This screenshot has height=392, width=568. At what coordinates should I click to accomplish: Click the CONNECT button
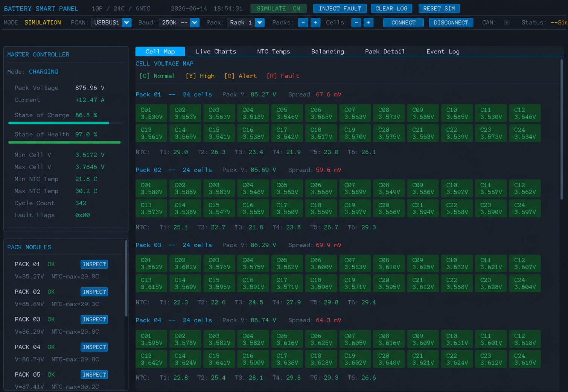point(404,23)
